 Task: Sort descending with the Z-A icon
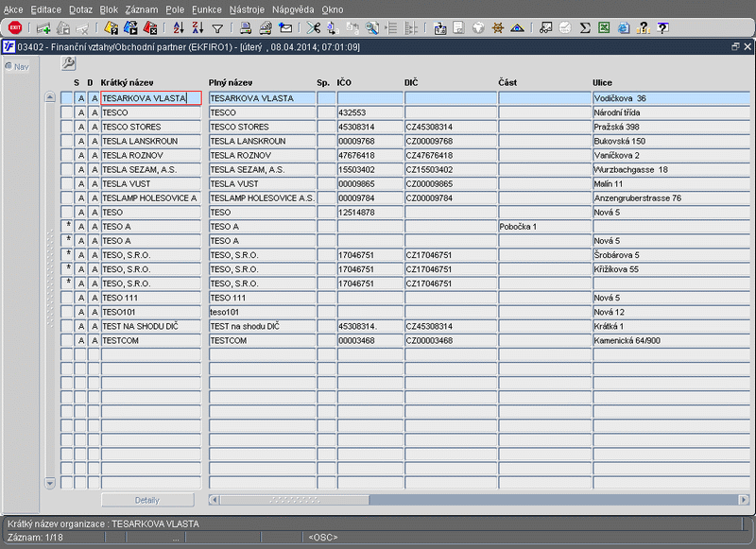(198, 28)
